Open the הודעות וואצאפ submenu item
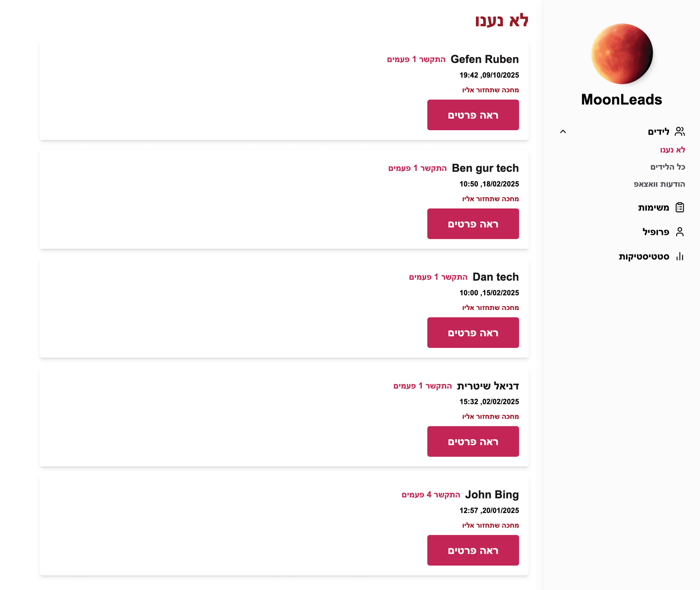Viewport: 700px width, 590px height. click(659, 184)
